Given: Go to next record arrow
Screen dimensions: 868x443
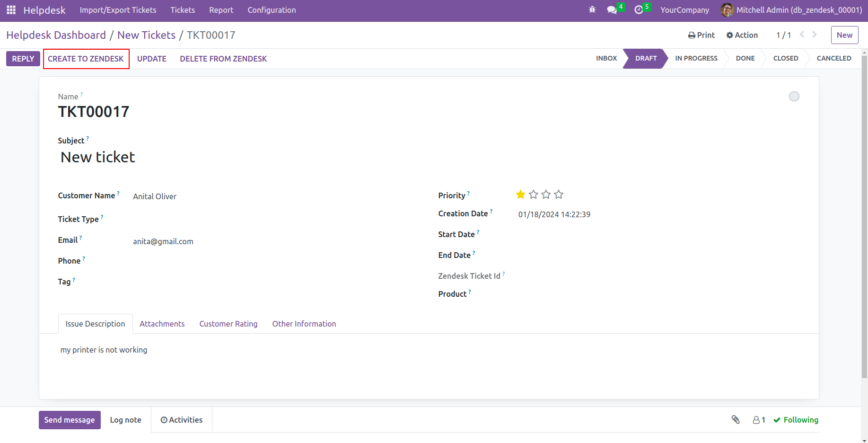Looking at the screenshot, I should (x=815, y=35).
